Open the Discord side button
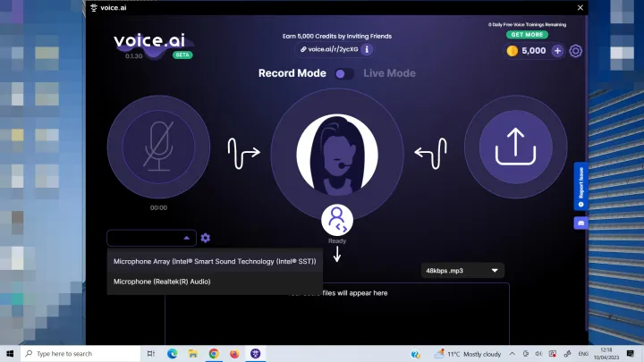Viewport: 644px width, 362px height. [x=580, y=223]
